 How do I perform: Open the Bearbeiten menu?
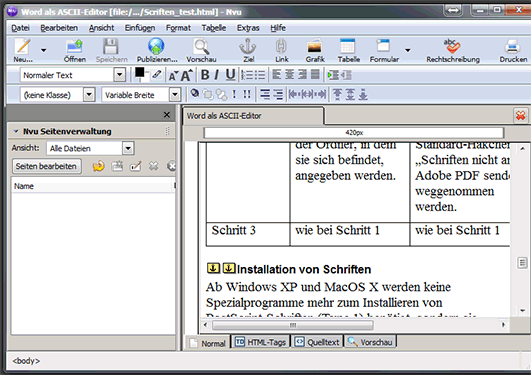pyautogui.click(x=59, y=28)
